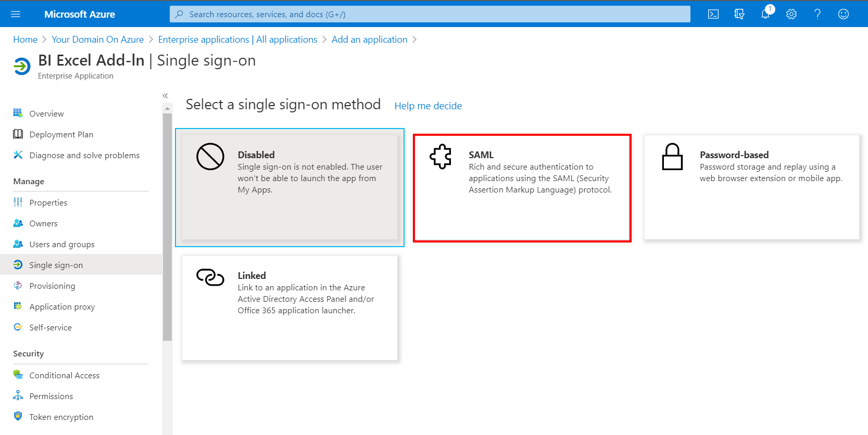
Task: Open Enterprise applications | All applications breadcrumb
Action: tap(237, 40)
